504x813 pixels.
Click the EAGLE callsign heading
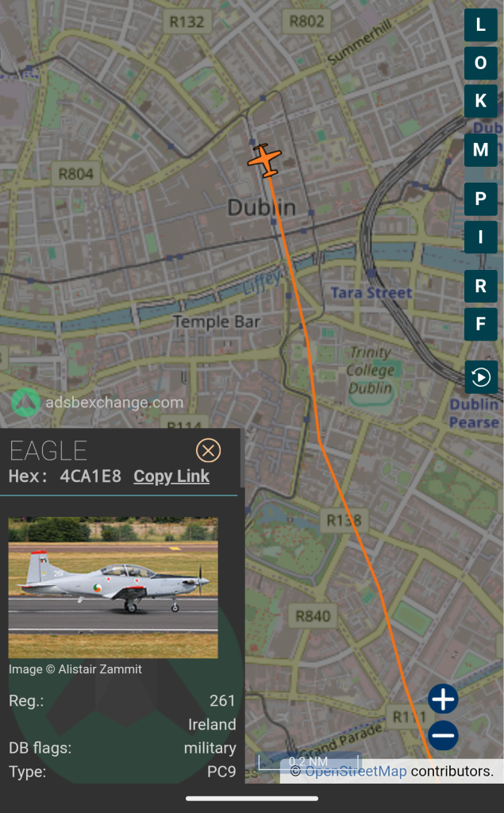click(48, 451)
